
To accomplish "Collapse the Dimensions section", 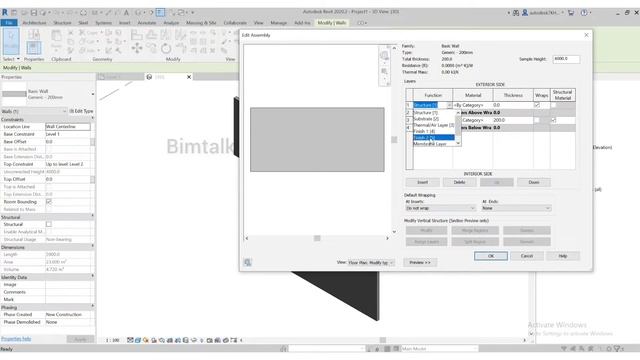I will [93, 247].
